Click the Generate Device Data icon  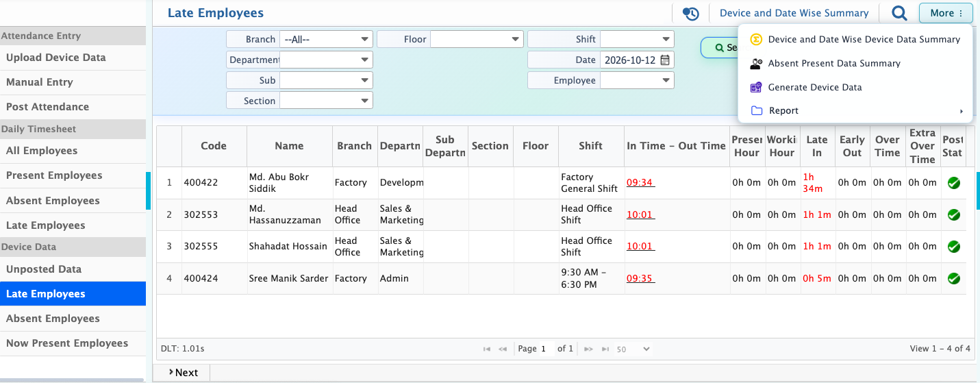(x=756, y=87)
